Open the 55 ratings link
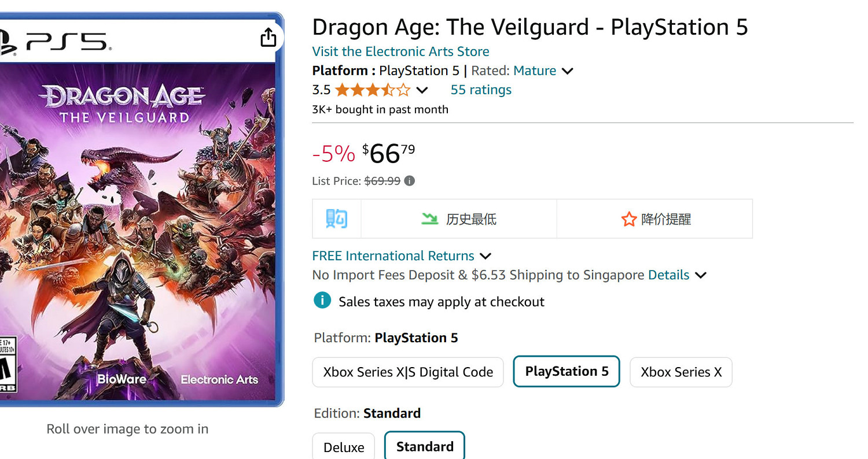This screenshot has width=868, height=459. coord(480,90)
